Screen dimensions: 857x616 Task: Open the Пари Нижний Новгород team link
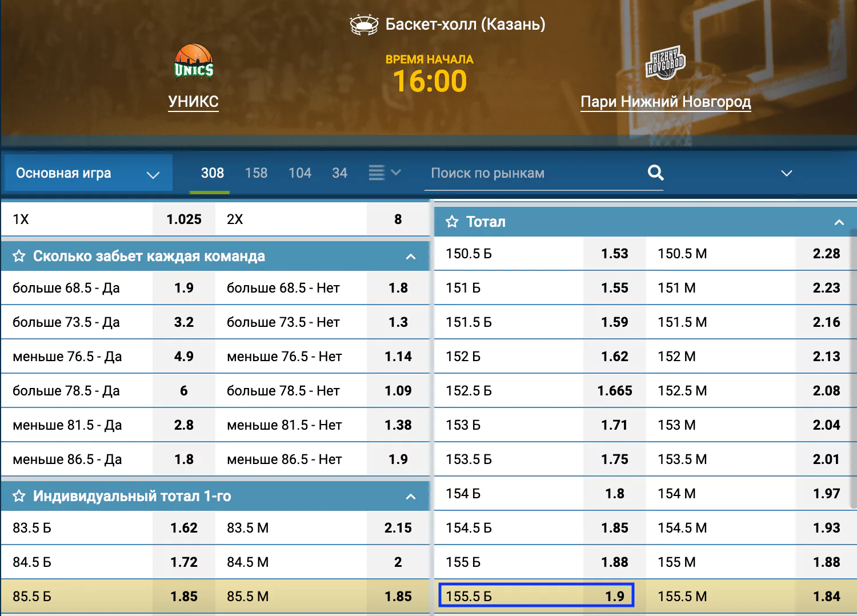coord(666,102)
